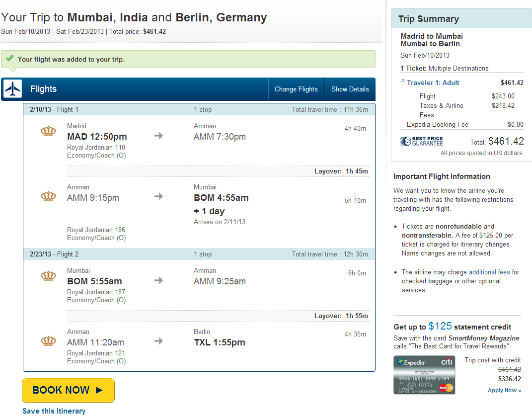This screenshot has height=420, width=532.
Task: Click Save this Itinerary link
Action: pos(54,411)
